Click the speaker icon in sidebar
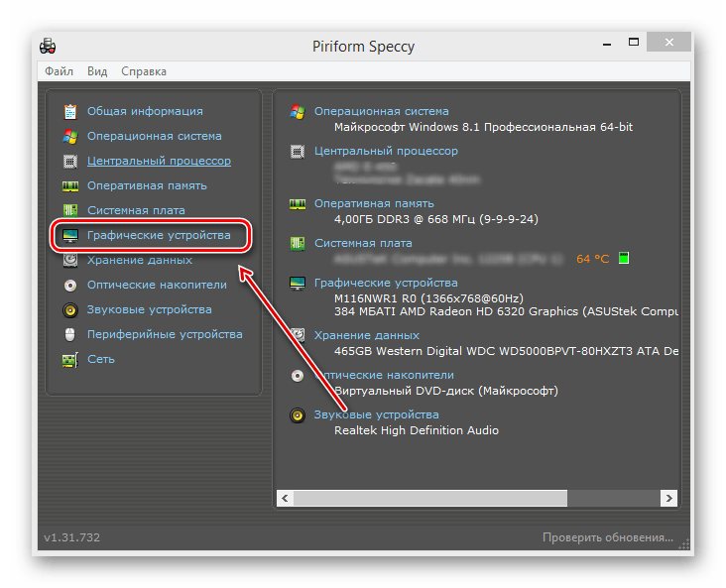 tap(70, 309)
